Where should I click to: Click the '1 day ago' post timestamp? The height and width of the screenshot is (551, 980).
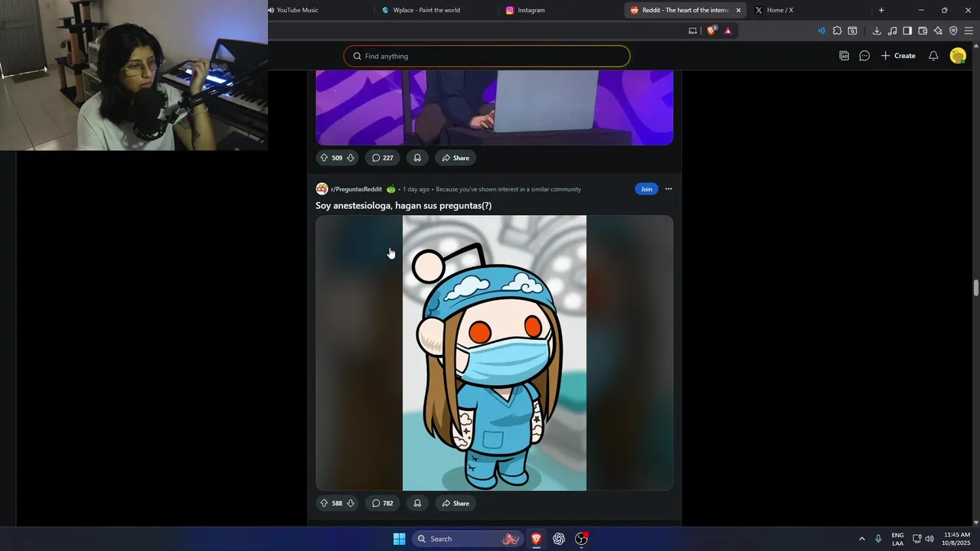(416, 189)
